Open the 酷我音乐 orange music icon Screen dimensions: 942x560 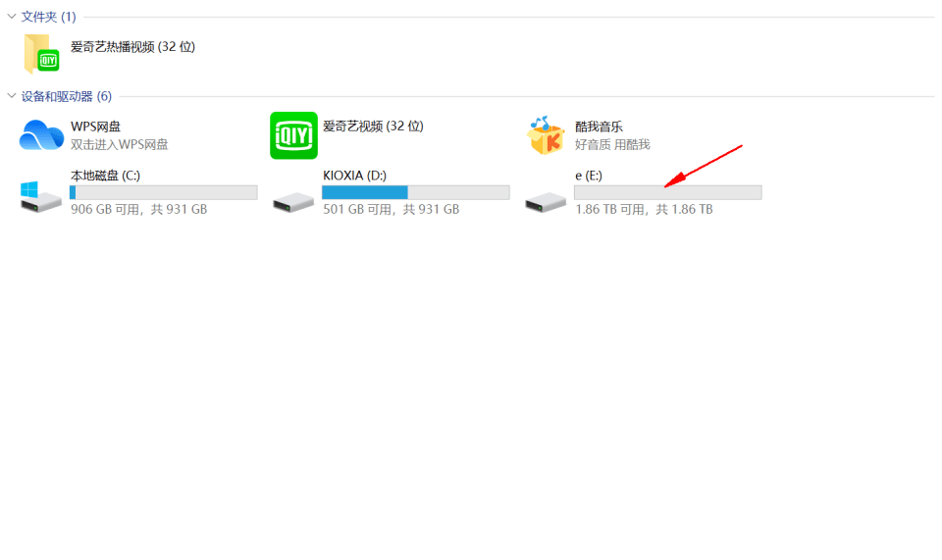click(546, 135)
